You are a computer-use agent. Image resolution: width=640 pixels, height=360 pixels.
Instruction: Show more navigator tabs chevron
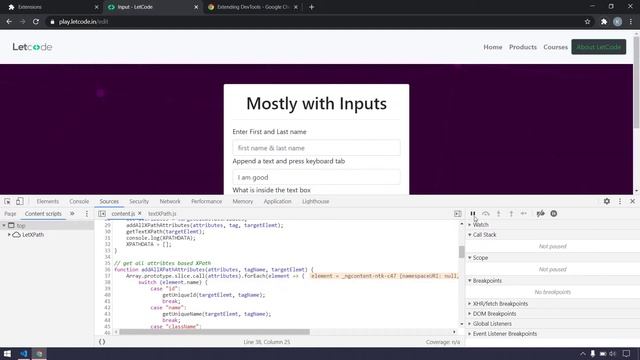tap(72, 213)
